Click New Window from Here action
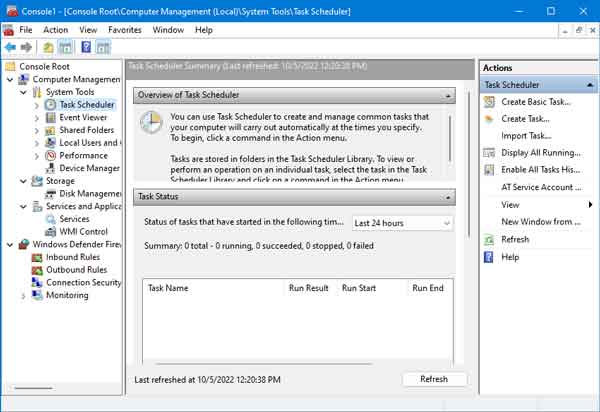This screenshot has height=412, width=600. tap(541, 221)
